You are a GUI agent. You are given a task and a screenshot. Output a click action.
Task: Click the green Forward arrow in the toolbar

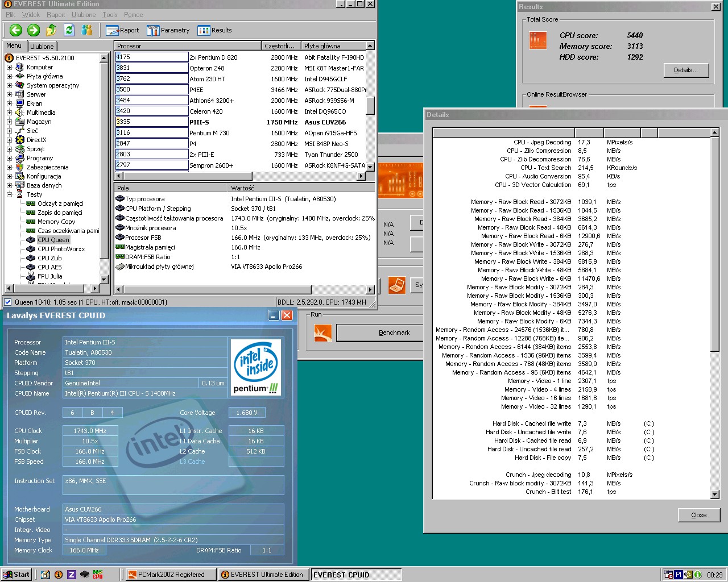[34, 30]
